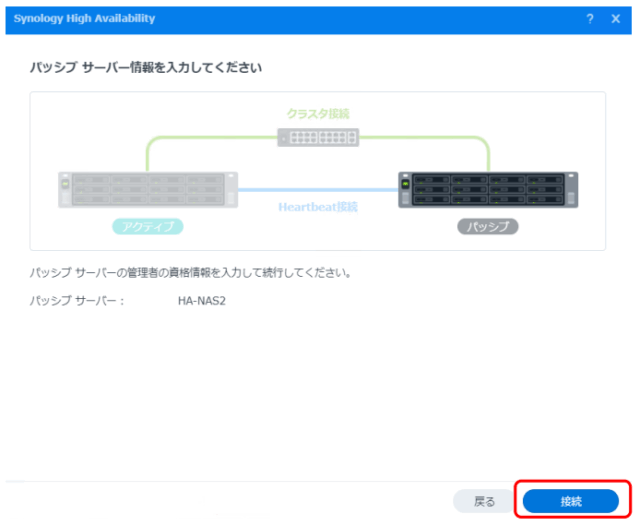Click the アクティブ badge under left server
The image size is (640, 526).
tap(148, 227)
